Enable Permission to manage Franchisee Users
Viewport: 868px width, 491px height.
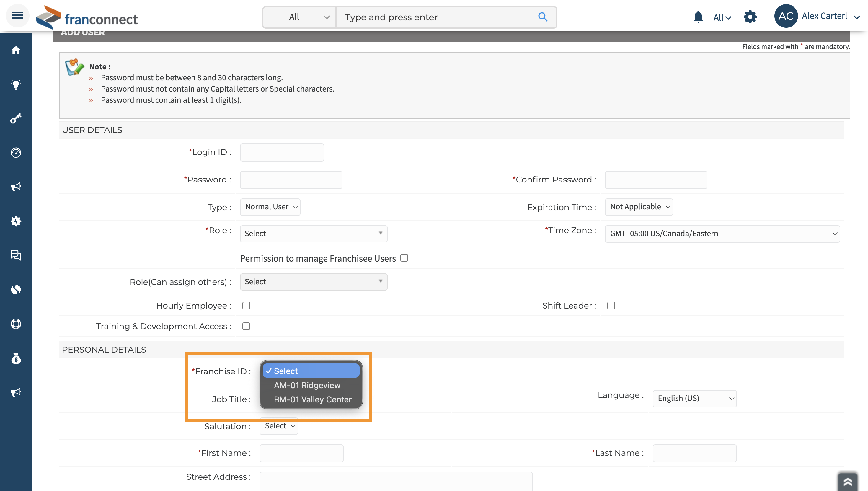pos(404,258)
